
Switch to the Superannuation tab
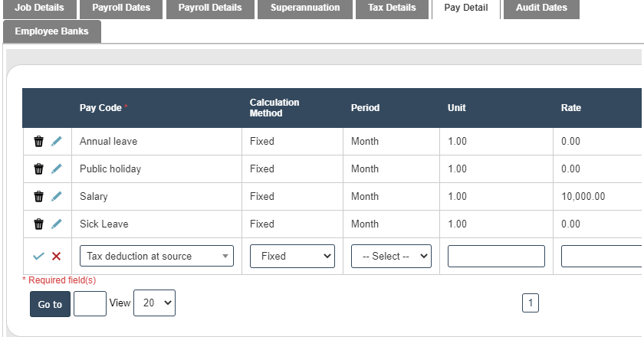(304, 8)
